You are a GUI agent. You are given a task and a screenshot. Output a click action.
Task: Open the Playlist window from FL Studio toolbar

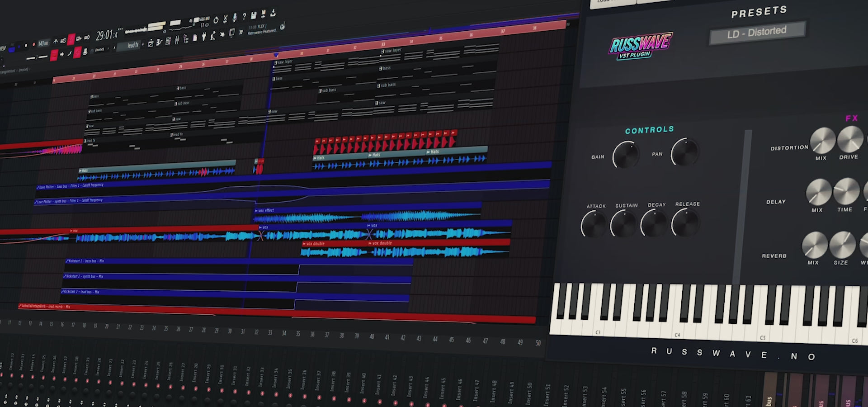point(150,43)
